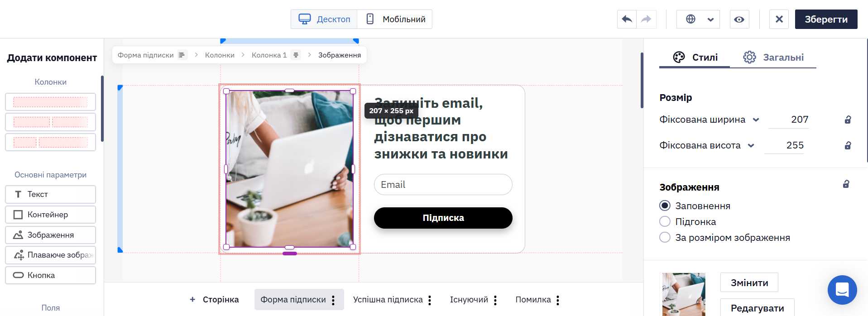The image size is (868, 316).
Task: Open Фіксована ширина dropdown
Action: (x=709, y=120)
